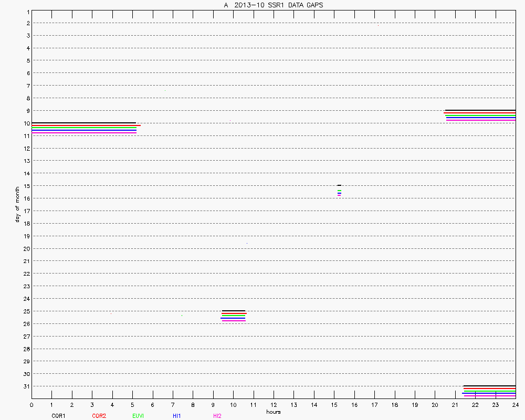Click the magenta HI2 gap bar on day 10

[83, 133]
